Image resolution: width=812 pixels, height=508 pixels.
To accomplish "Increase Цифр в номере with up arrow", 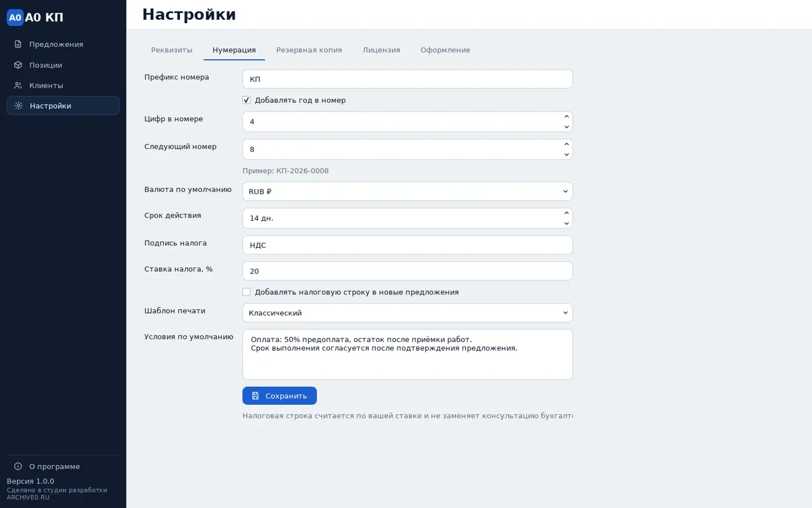I will [x=567, y=117].
